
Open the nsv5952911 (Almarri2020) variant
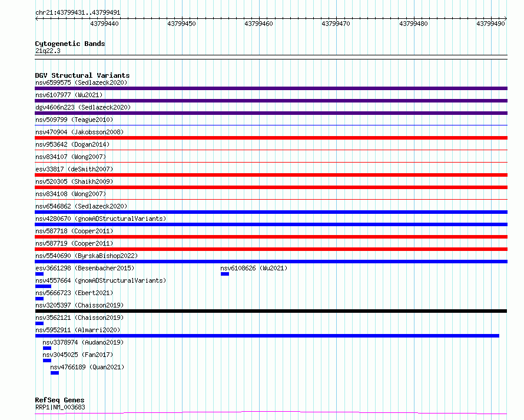(78, 330)
